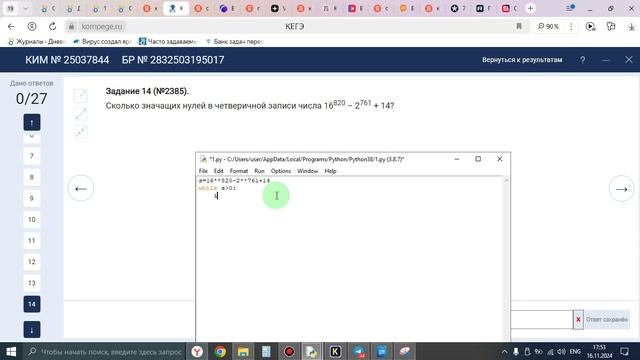Select task number 10
The width and height of the screenshot is (640, 360).
coord(32,220)
